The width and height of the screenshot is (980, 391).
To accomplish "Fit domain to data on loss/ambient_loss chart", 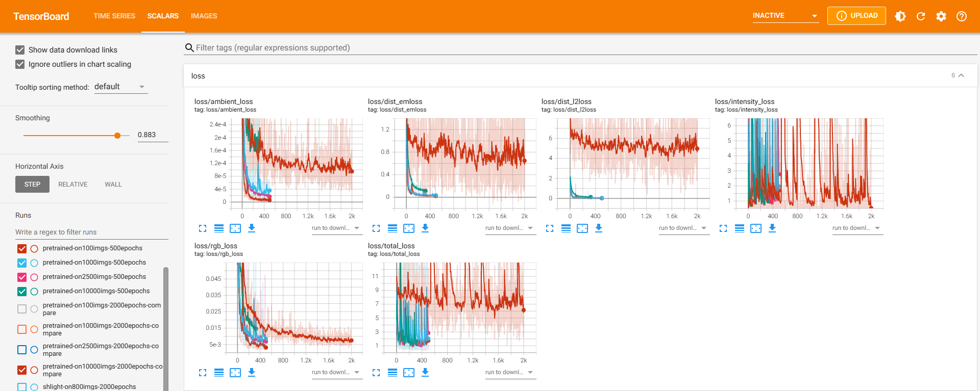I will 235,228.
